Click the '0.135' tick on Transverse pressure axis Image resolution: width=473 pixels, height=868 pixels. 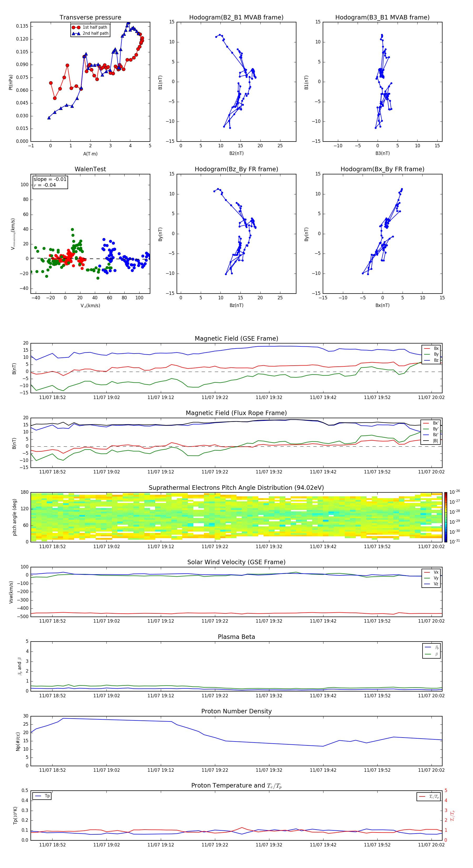(22, 26)
